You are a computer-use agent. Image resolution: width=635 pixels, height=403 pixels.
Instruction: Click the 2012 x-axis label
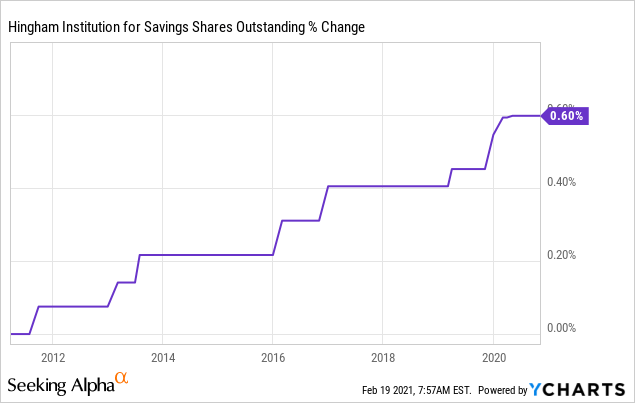[53, 357]
